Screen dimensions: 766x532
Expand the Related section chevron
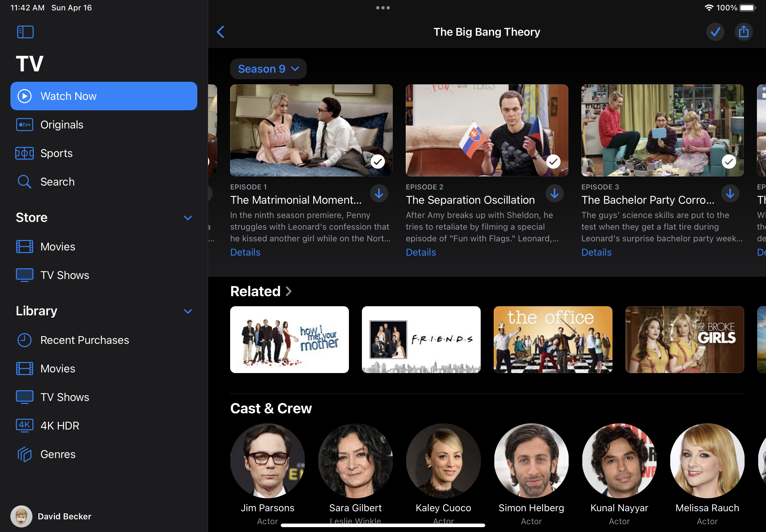[289, 291]
